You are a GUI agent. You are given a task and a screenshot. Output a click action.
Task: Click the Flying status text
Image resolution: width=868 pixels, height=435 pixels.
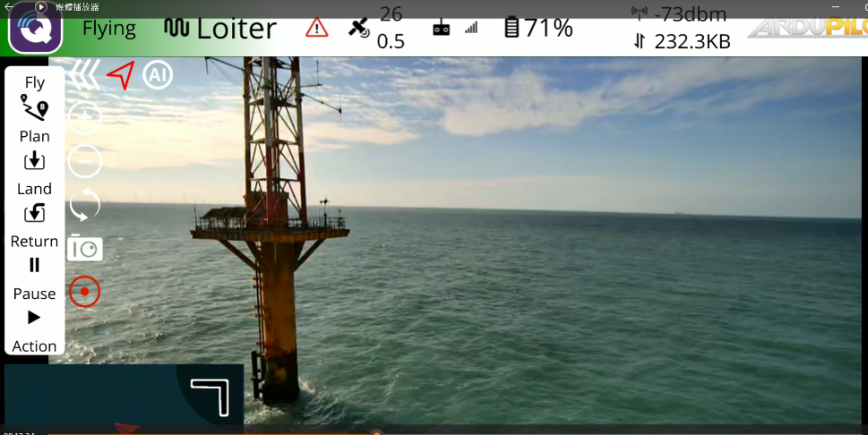(x=109, y=28)
